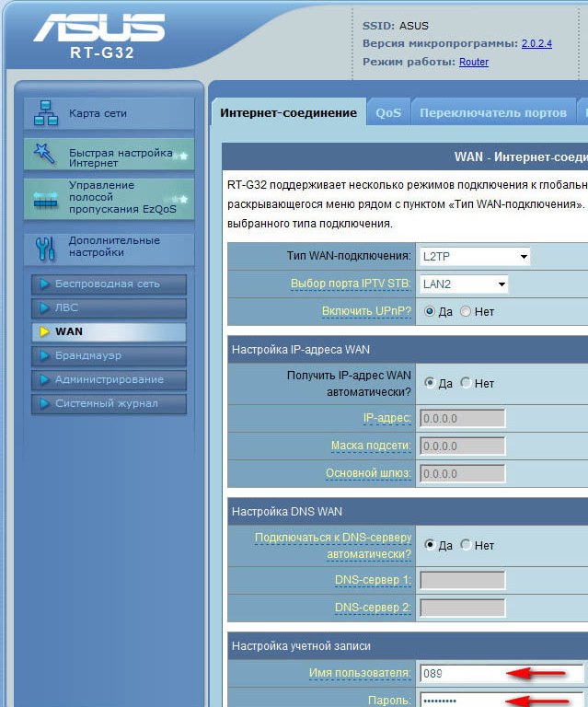Viewport: 588px width, 707px height.
Task: Click the username field containing 089
Action: pyautogui.click(x=502, y=673)
